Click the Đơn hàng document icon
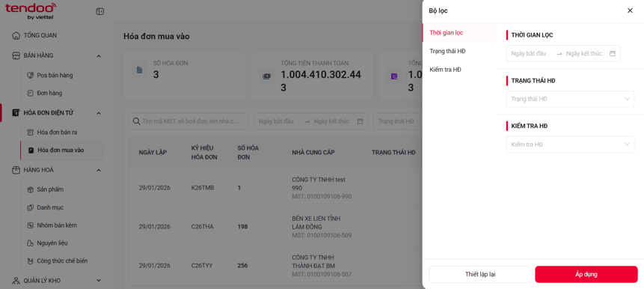644x289 pixels. pos(30,94)
